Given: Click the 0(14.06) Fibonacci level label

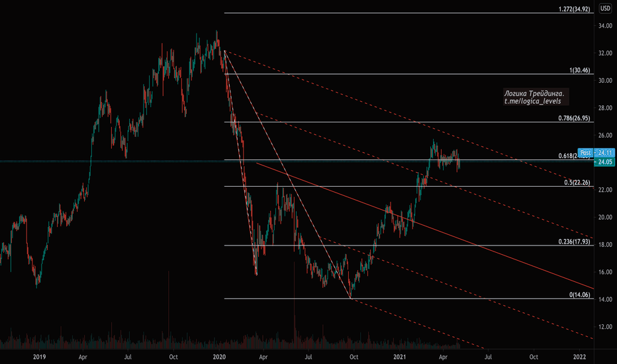Looking at the screenshot, I should coord(580,295).
